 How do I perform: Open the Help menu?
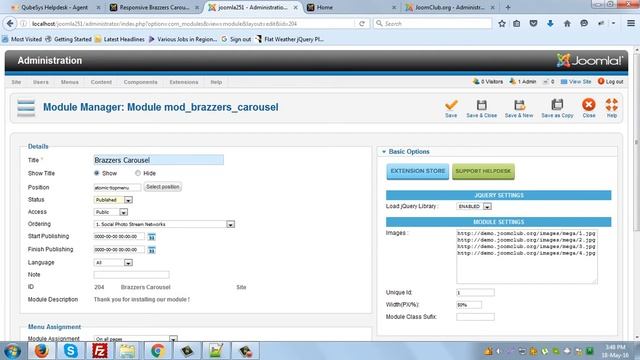216,82
